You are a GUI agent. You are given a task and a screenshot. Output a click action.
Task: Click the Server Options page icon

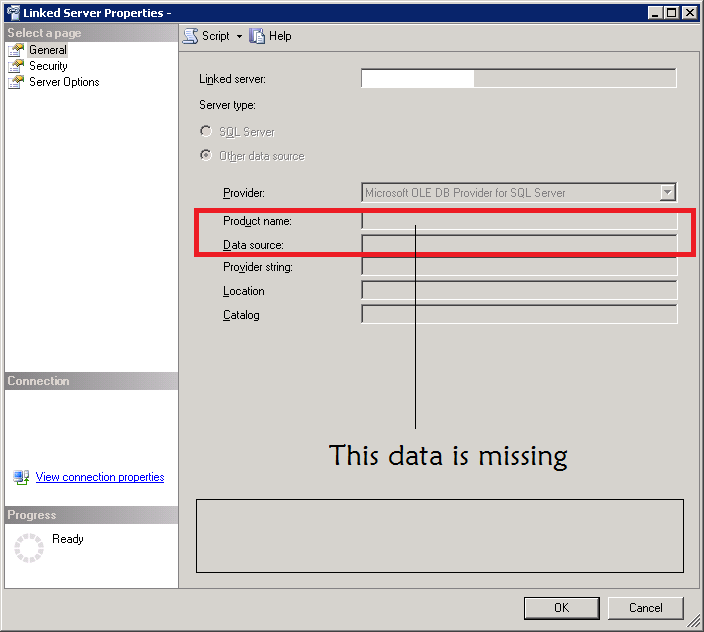point(16,82)
